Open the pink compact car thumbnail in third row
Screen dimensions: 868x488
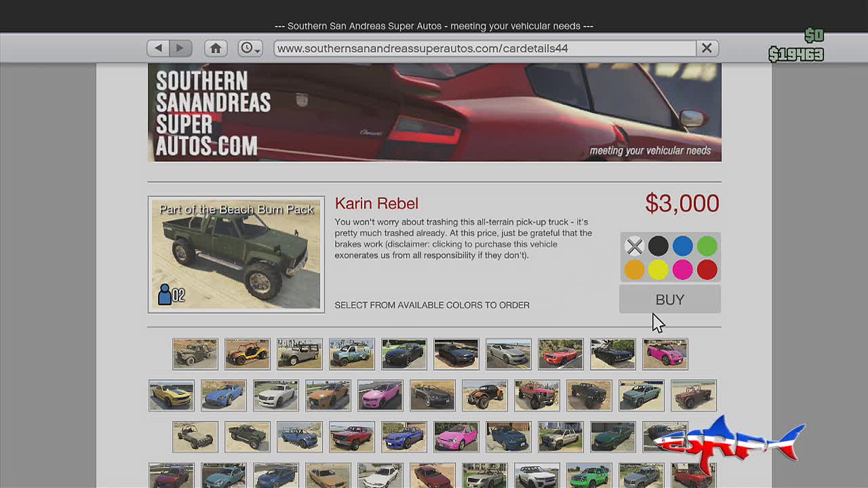(456, 437)
